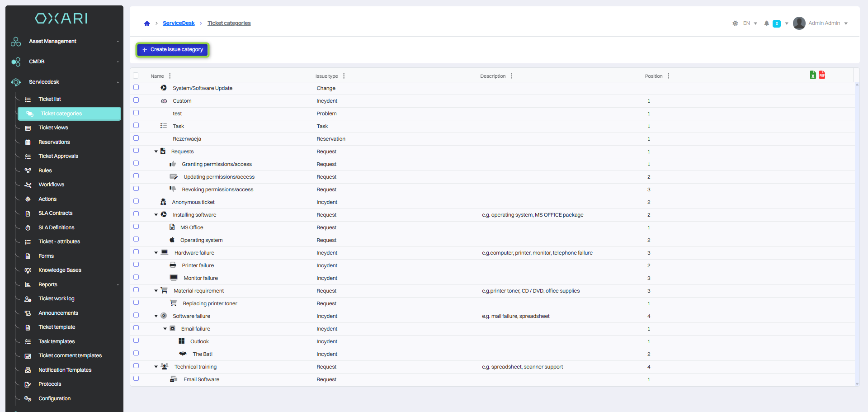Click the Position column options icon
The height and width of the screenshot is (412, 868).
pyautogui.click(x=669, y=76)
